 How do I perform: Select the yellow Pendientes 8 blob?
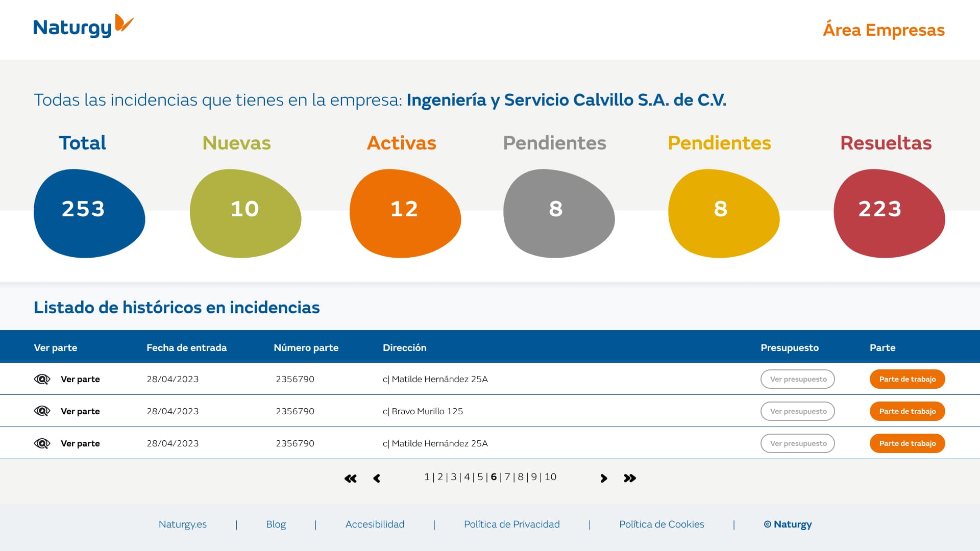(x=724, y=213)
